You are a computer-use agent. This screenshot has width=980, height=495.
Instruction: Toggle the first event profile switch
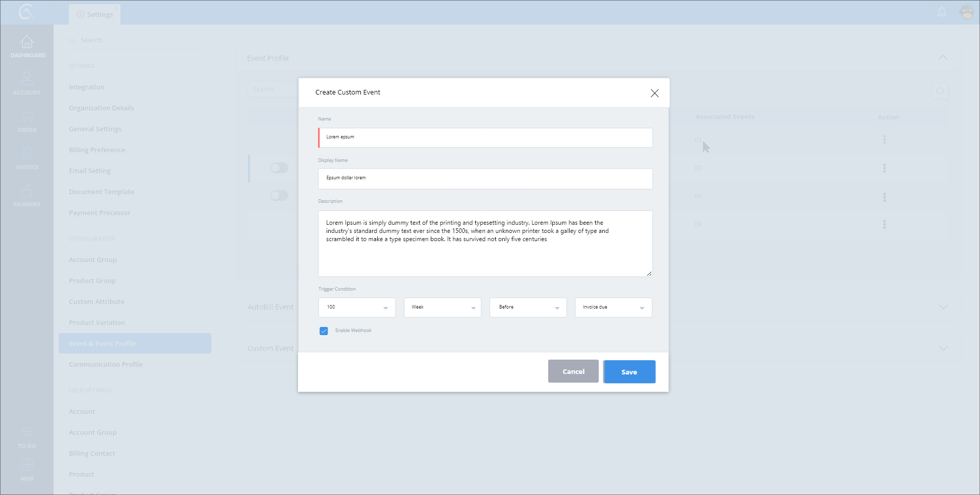pos(279,168)
